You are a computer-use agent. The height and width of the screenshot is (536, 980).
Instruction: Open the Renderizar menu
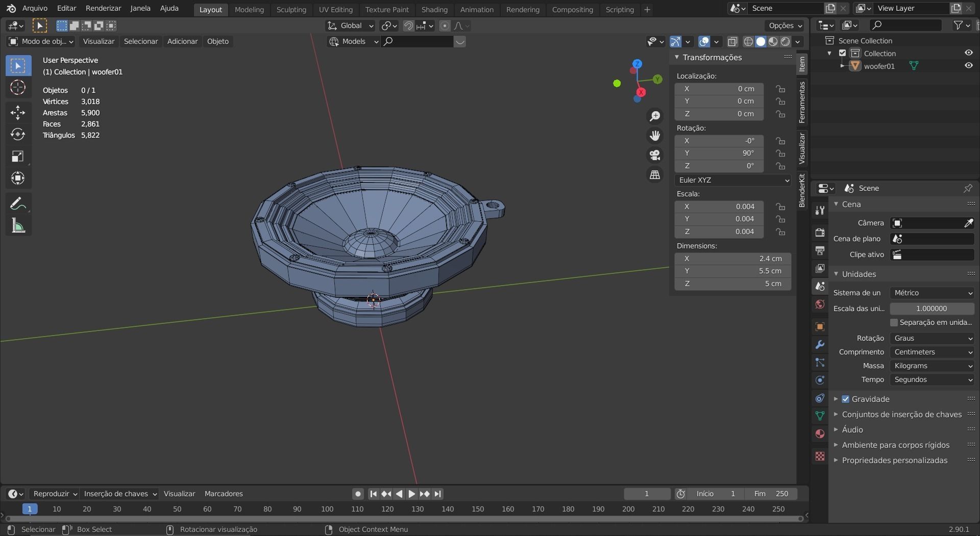103,8
